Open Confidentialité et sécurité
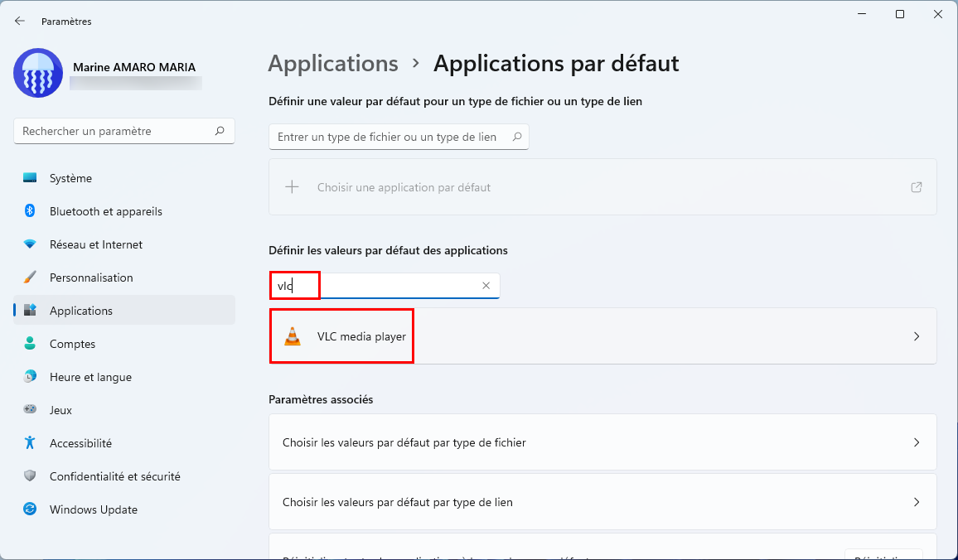 pyautogui.click(x=124, y=476)
